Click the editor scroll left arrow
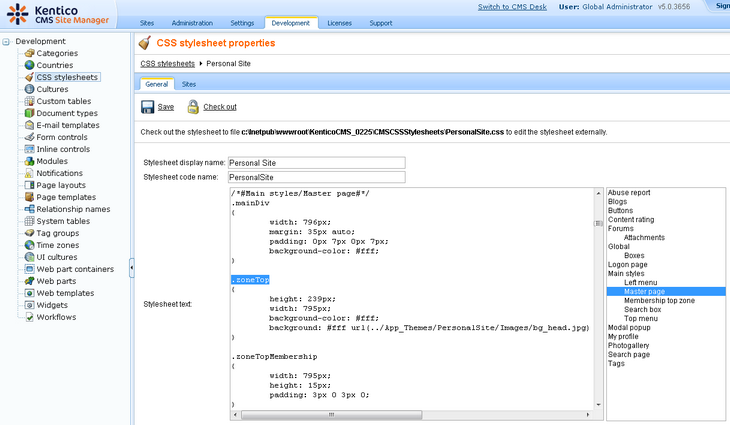The height and width of the screenshot is (425, 730). 236,415
